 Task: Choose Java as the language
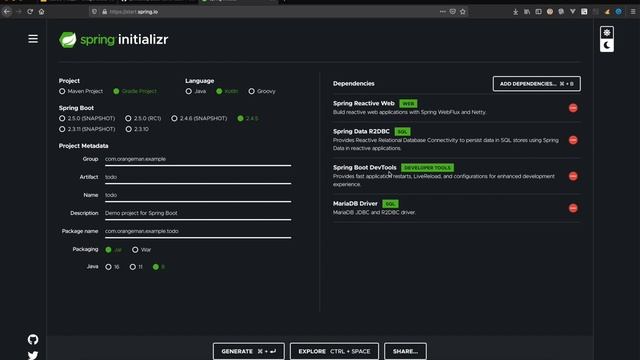tap(196, 91)
